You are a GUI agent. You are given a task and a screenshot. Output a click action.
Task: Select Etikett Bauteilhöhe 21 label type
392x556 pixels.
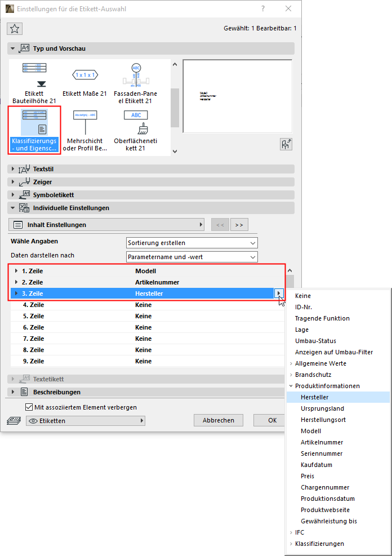34,83
